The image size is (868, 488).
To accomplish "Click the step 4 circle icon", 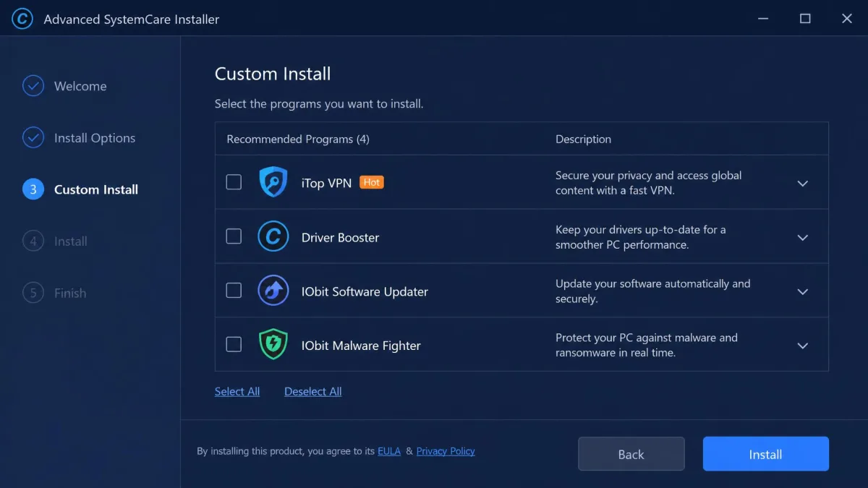I will click(33, 241).
